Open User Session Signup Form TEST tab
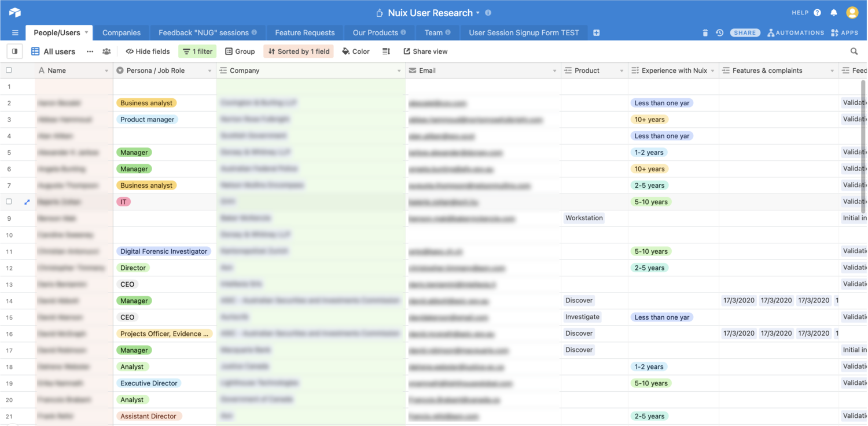 coord(524,33)
